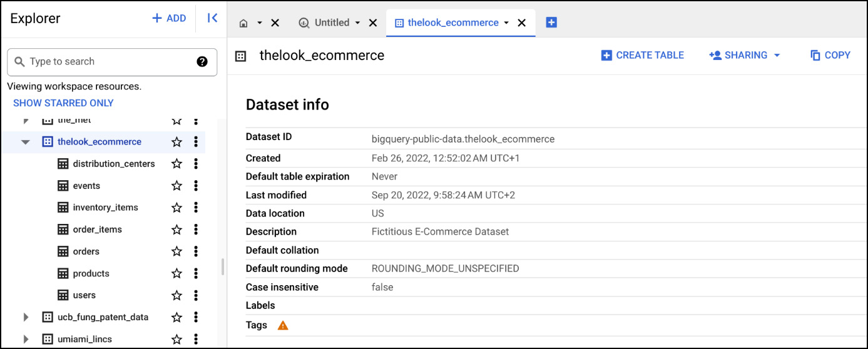Star the ucb_fung_patent_data dataset
The height and width of the screenshot is (349, 868).
pos(177,317)
